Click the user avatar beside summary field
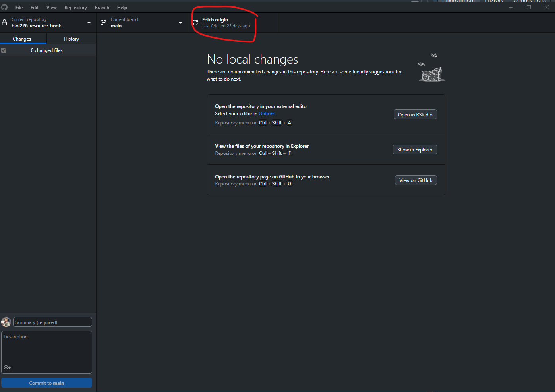555x392 pixels. 6,322
